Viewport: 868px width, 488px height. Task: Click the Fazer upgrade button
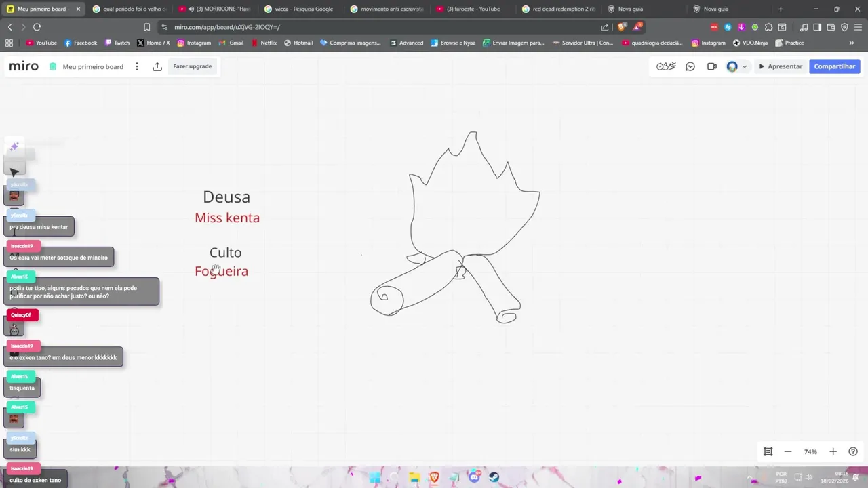coord(193,66)
